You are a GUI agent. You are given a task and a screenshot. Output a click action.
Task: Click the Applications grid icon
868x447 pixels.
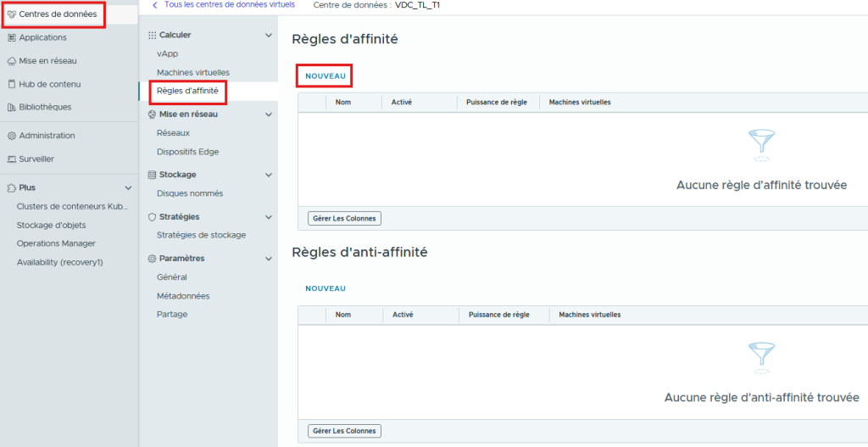pyautogui.click(x=12, y=37)
